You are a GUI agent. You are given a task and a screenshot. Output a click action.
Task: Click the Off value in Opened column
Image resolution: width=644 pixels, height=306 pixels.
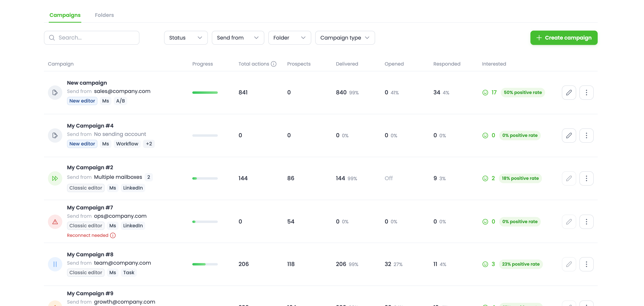pos(388,178)
